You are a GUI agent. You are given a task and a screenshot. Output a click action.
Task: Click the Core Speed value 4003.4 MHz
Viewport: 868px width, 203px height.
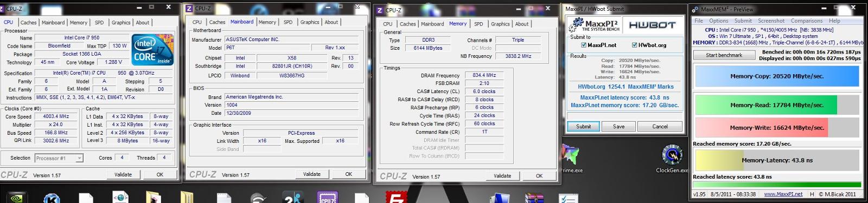tap(56, 116)
